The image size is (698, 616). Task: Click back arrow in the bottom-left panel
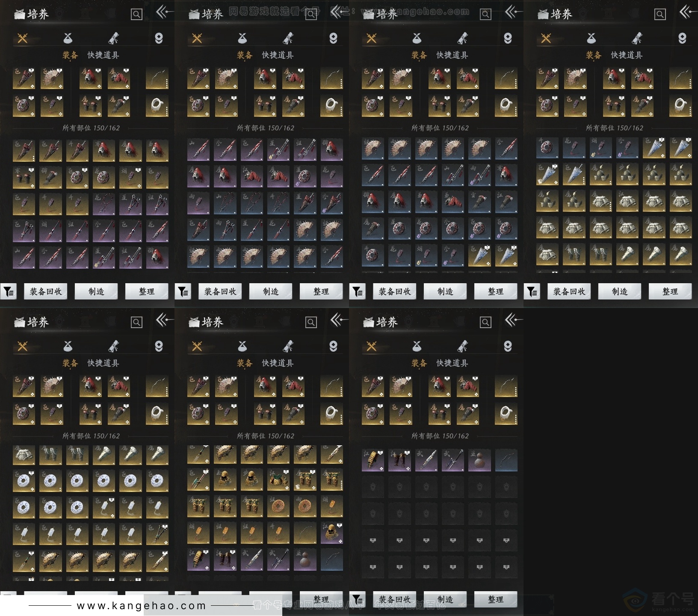pos(164,320)
